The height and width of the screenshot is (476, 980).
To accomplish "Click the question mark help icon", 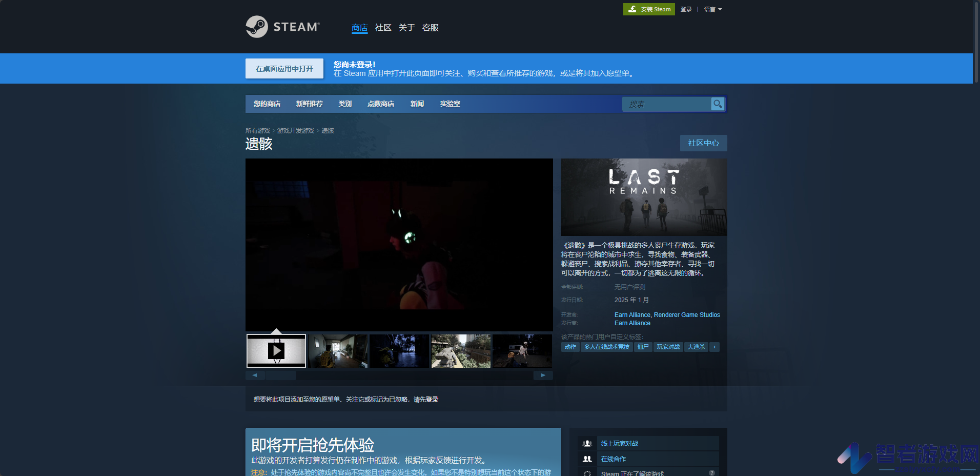I will pyautogui.click(x=712, y=473).
